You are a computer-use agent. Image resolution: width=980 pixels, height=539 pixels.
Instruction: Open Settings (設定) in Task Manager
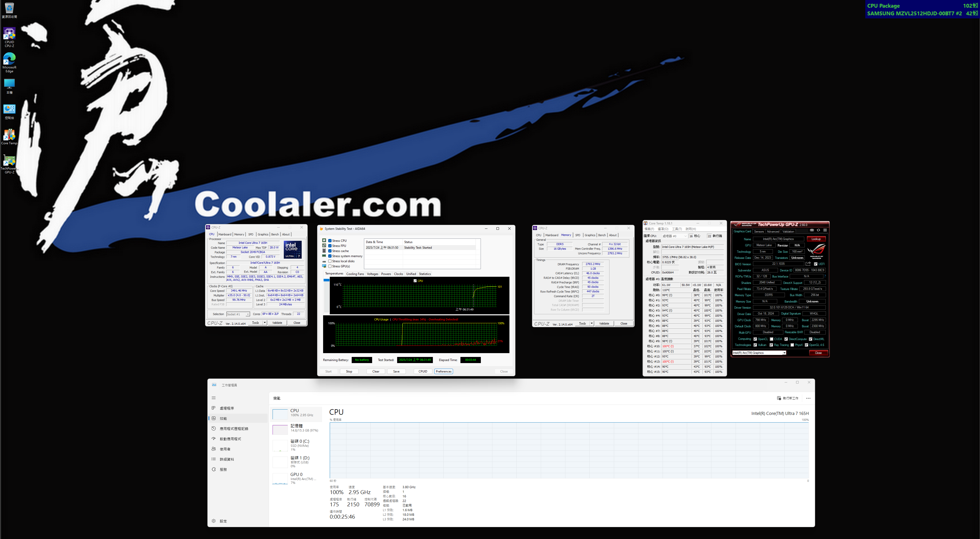[x=238, y=521]
